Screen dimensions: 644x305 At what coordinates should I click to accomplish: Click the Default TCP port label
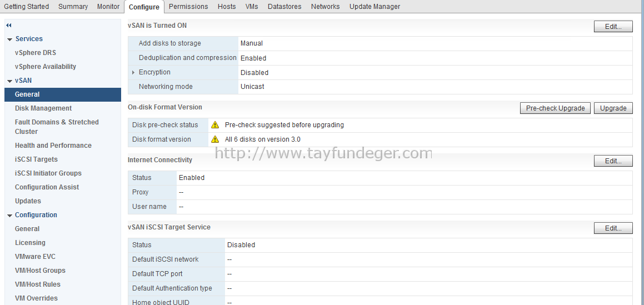point(157,274)
